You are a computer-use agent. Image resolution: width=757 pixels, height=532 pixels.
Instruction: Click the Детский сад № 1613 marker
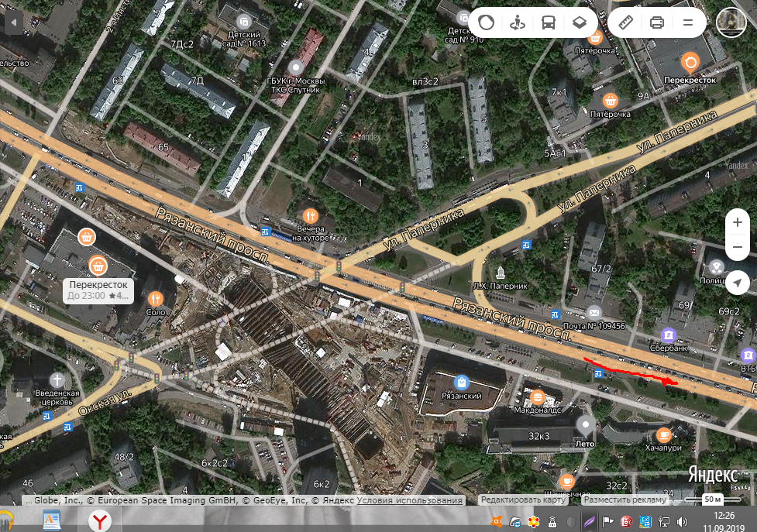[x=244, y=21]
